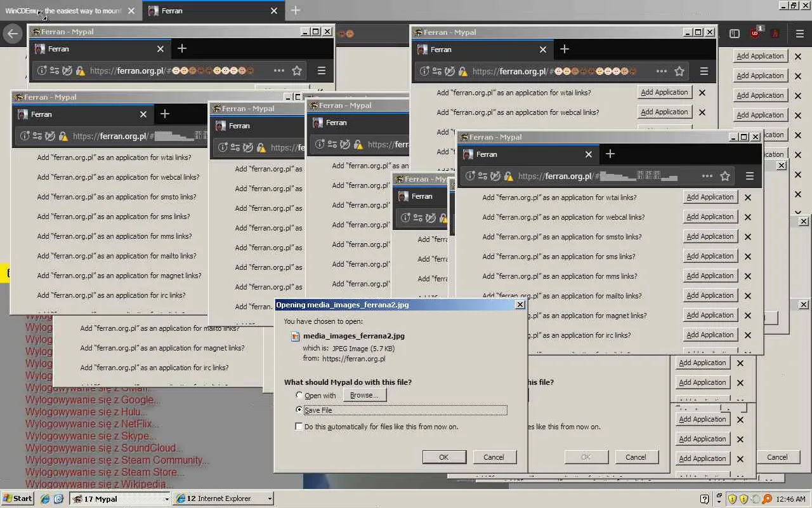Add Application for irc links in front-right window
Screen dimensions: 812x508
710,335
